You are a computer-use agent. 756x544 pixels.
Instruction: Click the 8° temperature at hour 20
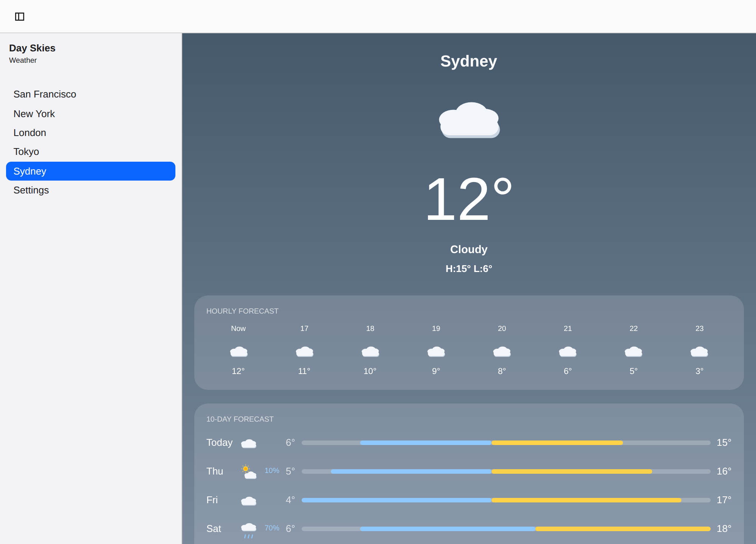click(502, 371)
